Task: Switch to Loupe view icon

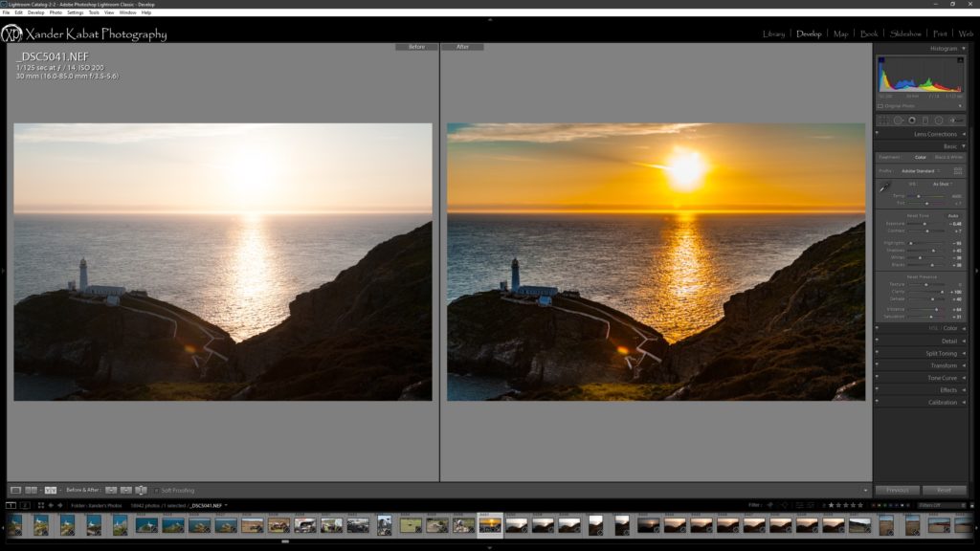Action: pyautogui.click(x=15, y=491)
